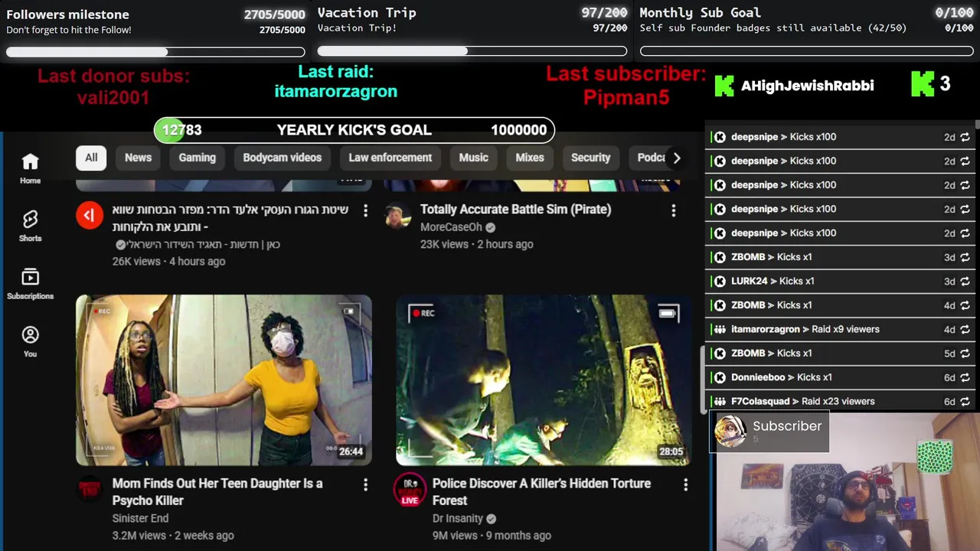Screen dimensions: 980x551
Task: Select the Law enforcement chip
Action: coord(390,158)
